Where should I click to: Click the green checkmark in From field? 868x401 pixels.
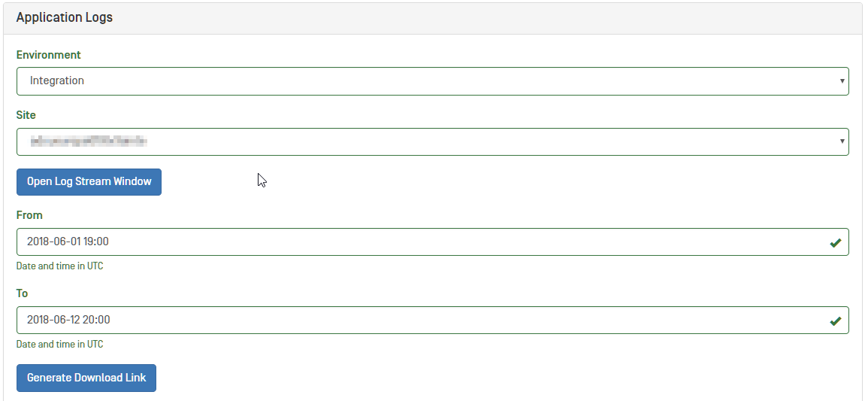(x=835, y=242)
